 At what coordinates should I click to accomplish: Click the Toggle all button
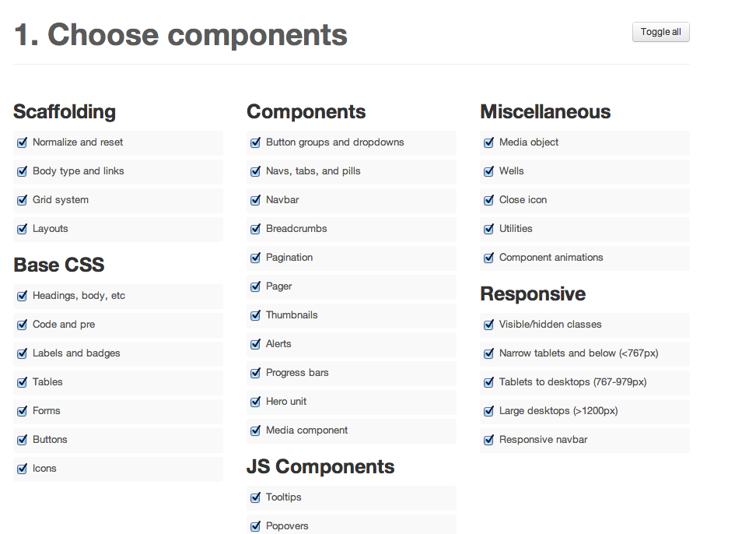[660, 32]
